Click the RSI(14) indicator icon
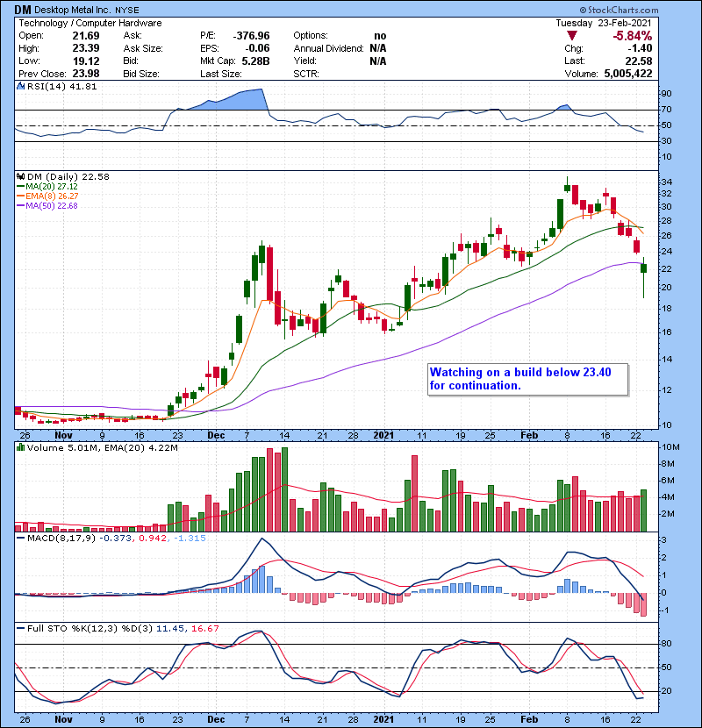The image size is (702, 728). 20,86
